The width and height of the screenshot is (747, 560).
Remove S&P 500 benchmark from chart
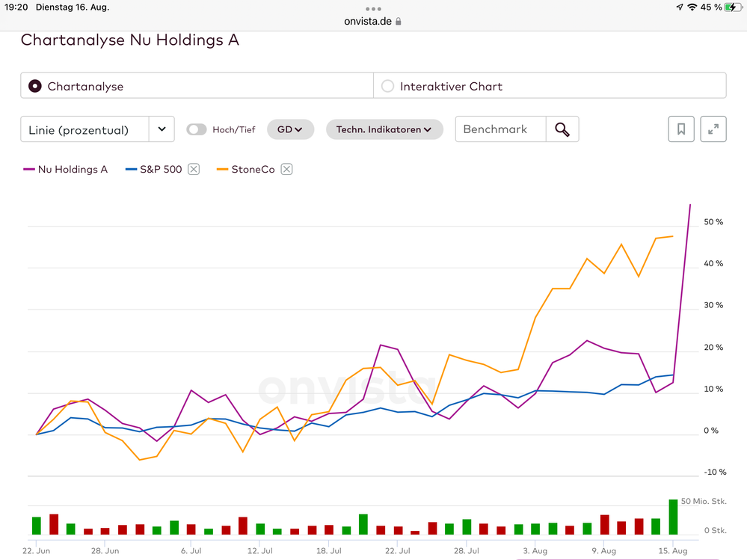pos(194,169)
